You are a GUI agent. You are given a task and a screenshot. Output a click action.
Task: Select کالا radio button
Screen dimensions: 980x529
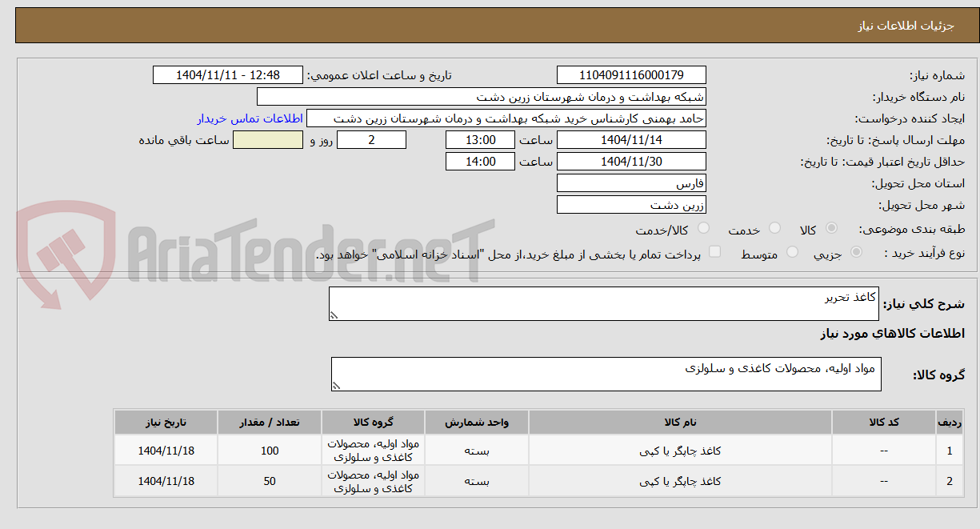(831, 229)
